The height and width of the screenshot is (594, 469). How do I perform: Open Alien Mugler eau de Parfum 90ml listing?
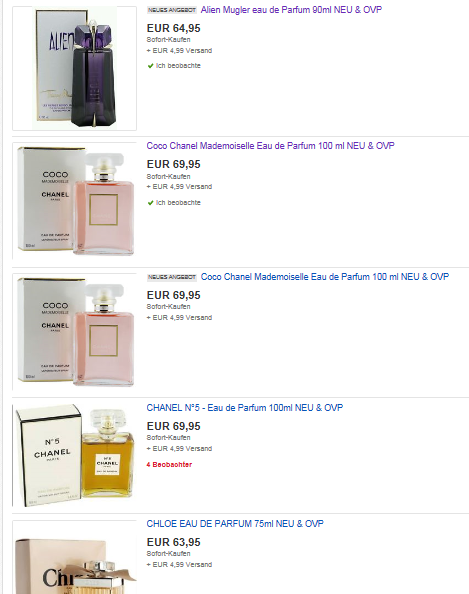(291, 10)
